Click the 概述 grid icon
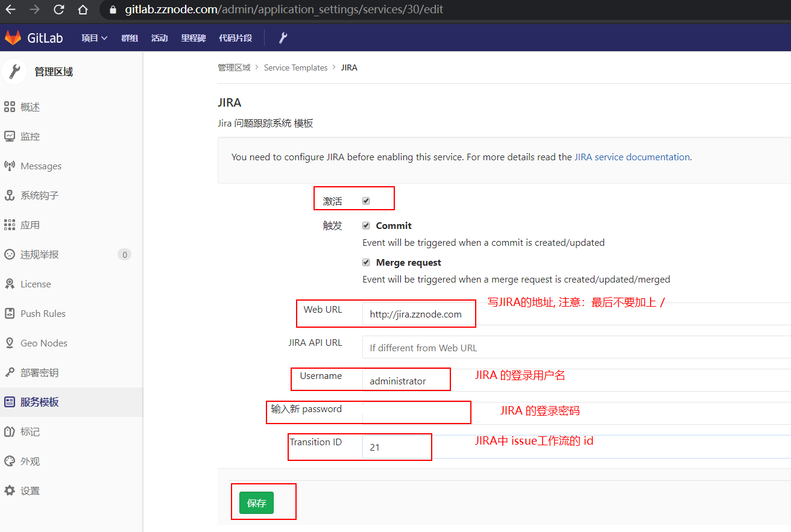 pyautogui.click(x=10, y=107)
